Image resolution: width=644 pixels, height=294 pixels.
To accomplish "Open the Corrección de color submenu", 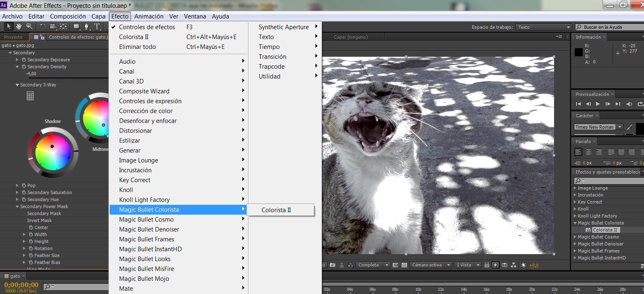I will pos(179,111).
